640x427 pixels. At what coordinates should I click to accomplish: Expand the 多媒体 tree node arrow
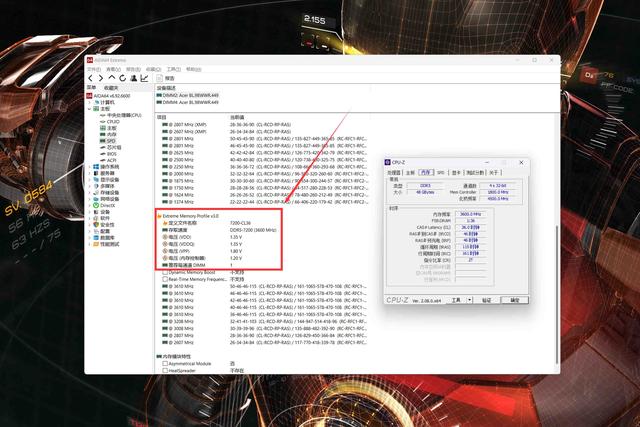(89, 186)
